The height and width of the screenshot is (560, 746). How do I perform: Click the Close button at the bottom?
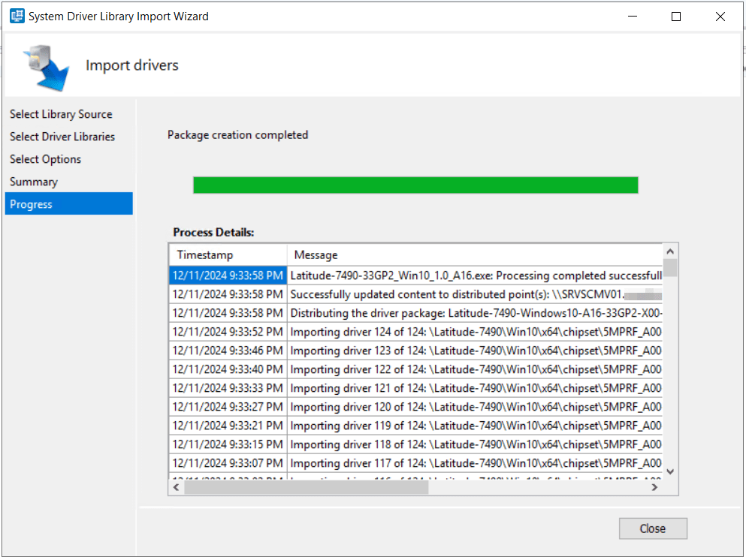click(x=652, y=528)
